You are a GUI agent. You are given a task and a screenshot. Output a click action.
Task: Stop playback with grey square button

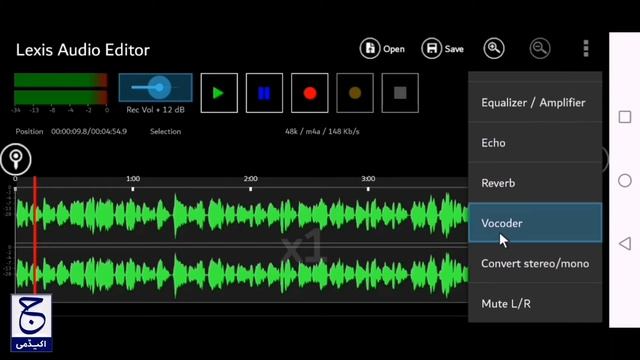click(x=400, y=93)
